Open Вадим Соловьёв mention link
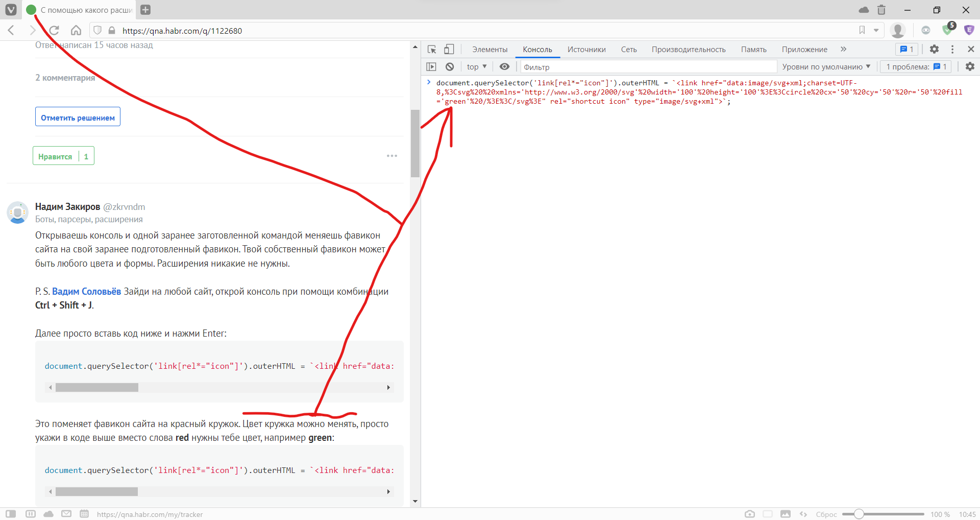The height and width of the screenshot is (520, 980). pos(86,291)
